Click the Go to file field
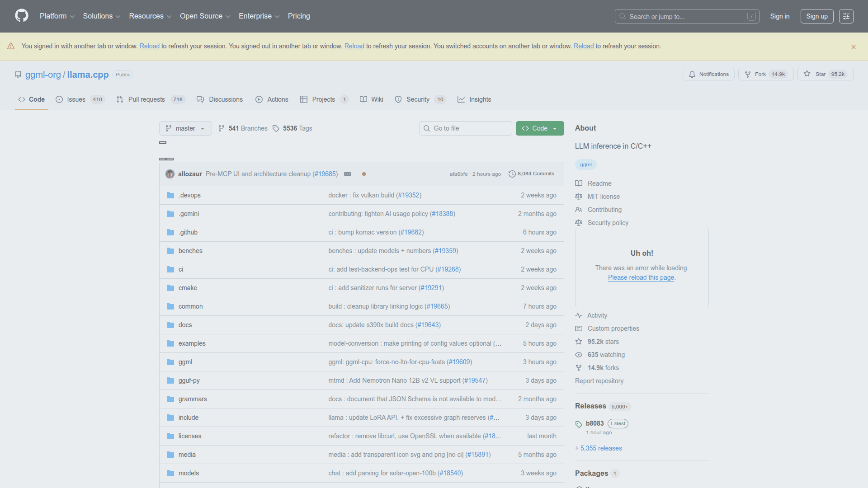Image resolution: width=868 pixels, height=488 pixels. coord(465,128)
